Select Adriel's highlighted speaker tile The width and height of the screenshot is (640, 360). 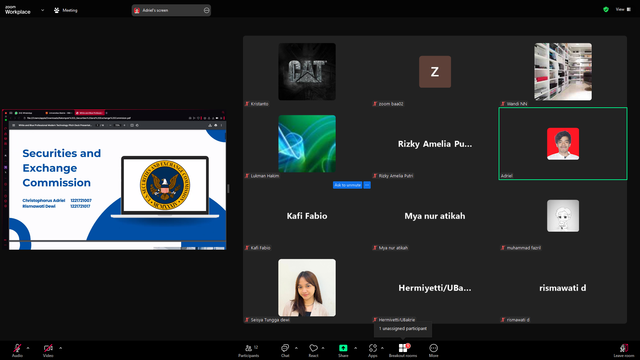[x=563, y=144]
